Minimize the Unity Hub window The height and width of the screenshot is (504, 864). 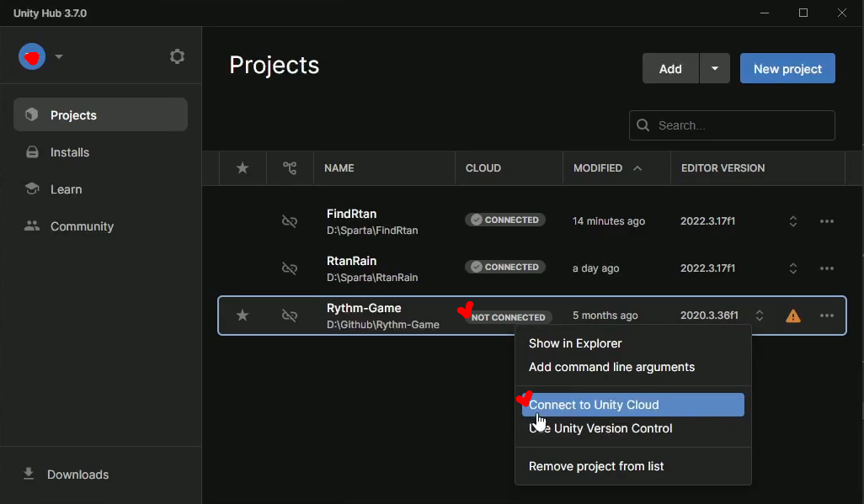[x=765, y=13]
